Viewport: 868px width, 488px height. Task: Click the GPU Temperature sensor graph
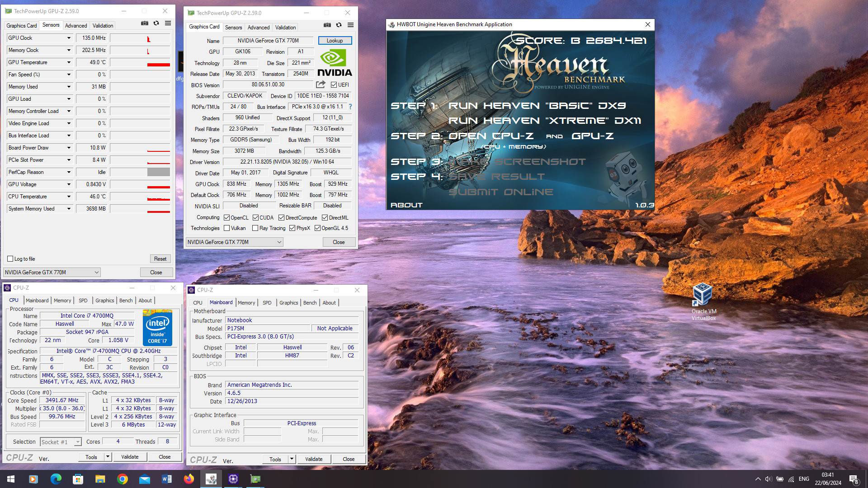(x=140, y=62)
